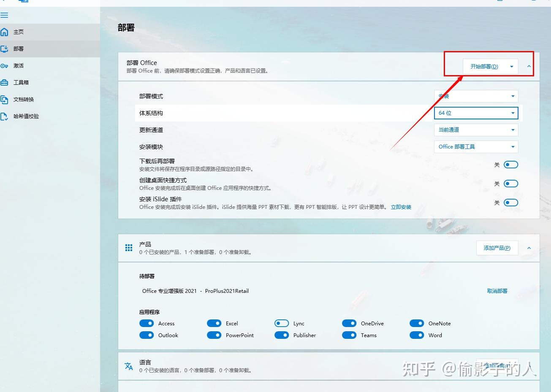
Task: Enable the Lync application toggle
Action: point(282,323)
